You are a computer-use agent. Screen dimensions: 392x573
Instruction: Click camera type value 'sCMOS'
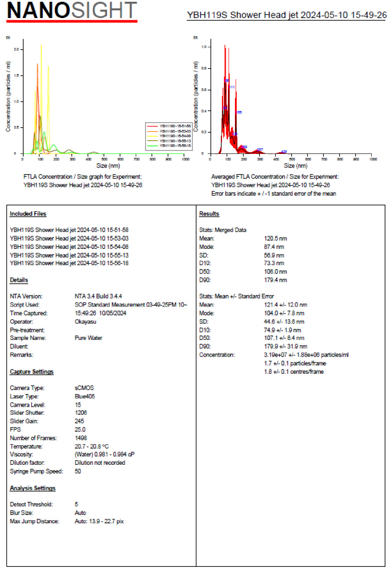click(x=84, y=388)
